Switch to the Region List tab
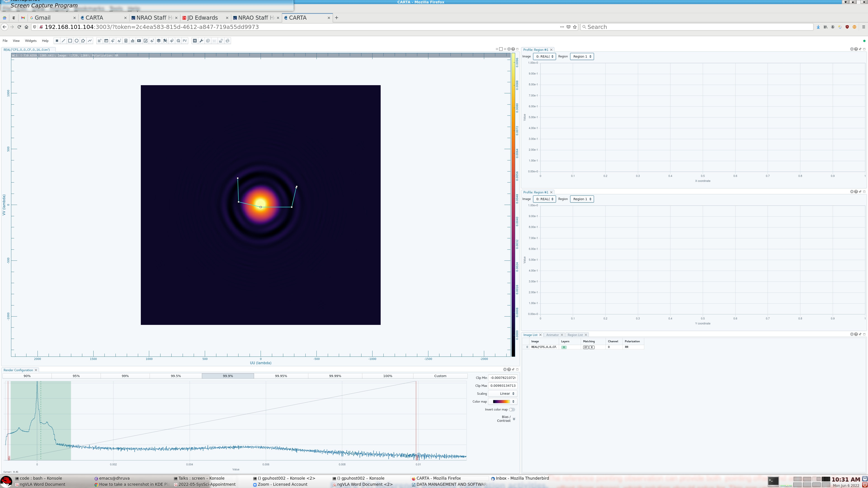This screenshot has width=868, height=488. [x=575, y=335]
